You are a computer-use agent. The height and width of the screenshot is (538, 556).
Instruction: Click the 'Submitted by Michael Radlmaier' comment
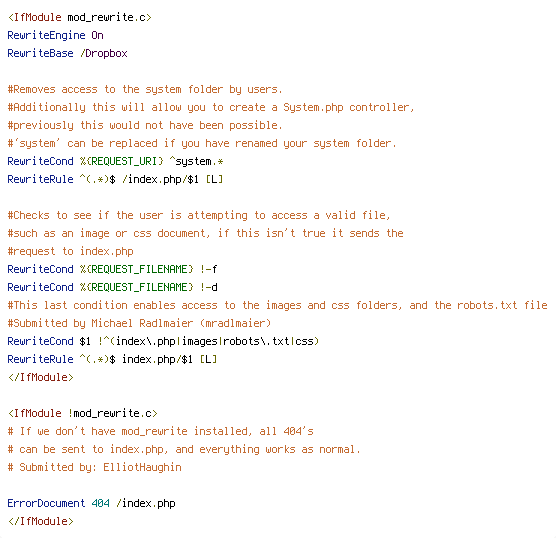pos(139,323)
